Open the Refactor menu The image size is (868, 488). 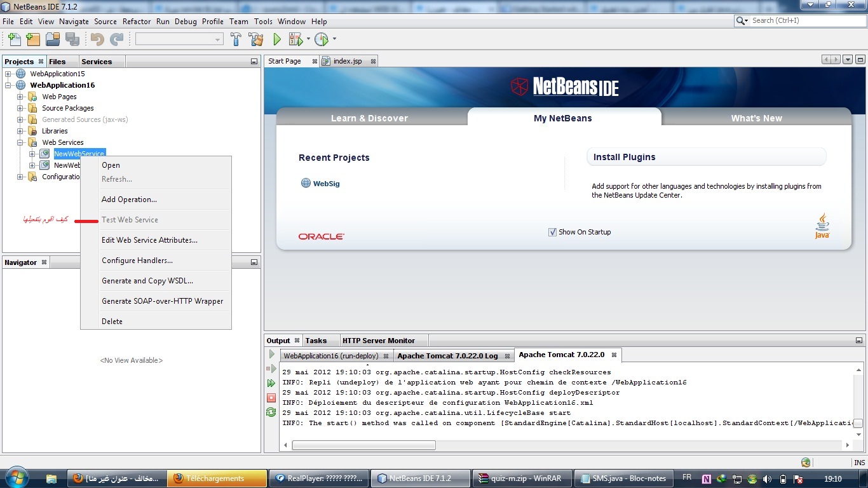click(137, 21)
